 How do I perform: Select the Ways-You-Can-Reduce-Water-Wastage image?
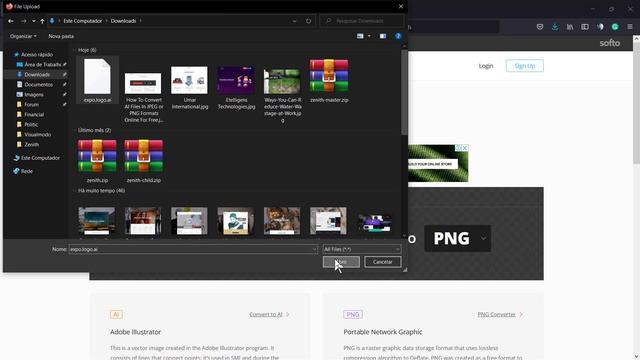282,95
